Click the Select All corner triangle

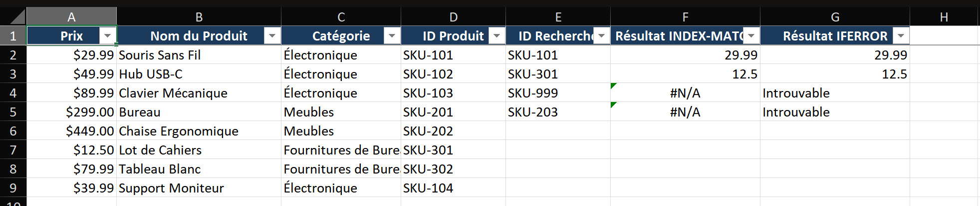click(17, 16)
